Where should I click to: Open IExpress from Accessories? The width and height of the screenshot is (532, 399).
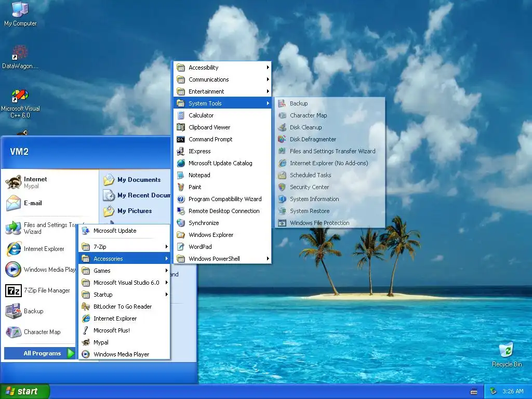[222, 151]
